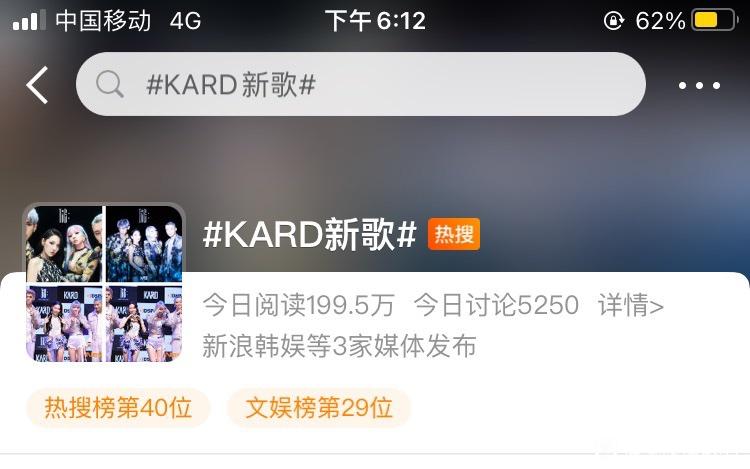Open the 详情> details link
The image size is (750, 469).
631,305
